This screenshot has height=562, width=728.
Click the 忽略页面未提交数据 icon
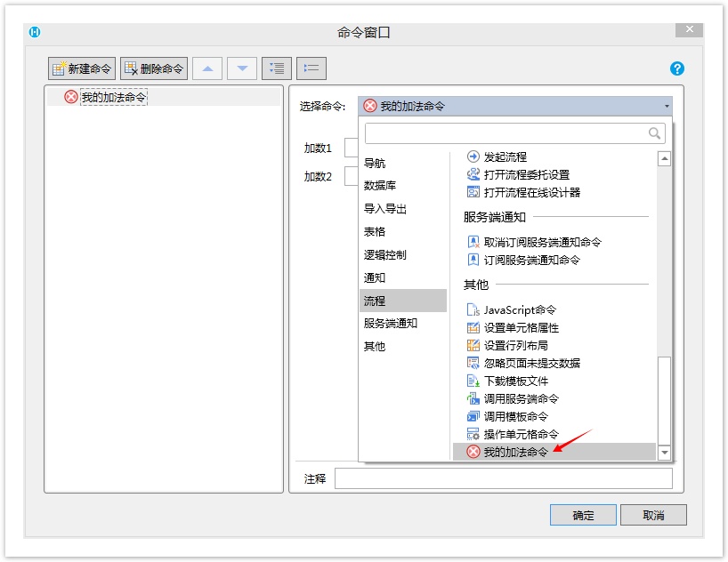tap(473, 363)
